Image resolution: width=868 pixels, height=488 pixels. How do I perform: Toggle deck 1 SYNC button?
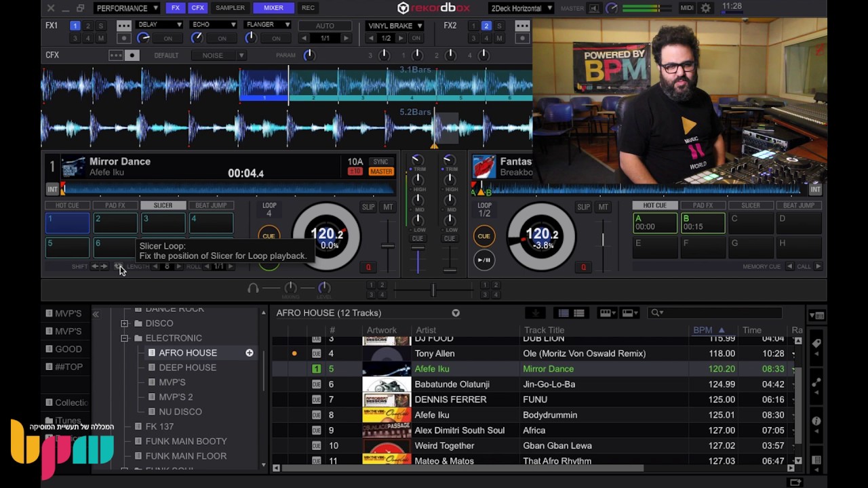[381, 162]
